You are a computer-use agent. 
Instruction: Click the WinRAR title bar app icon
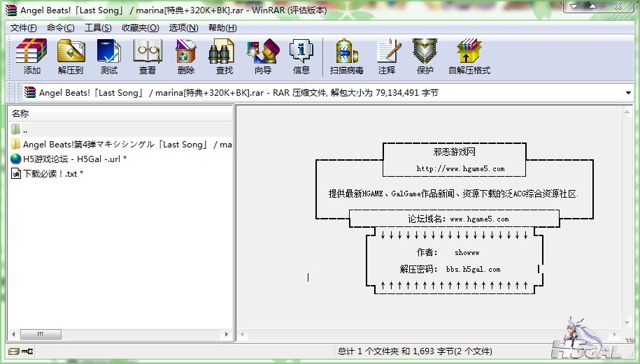point(11,10)
